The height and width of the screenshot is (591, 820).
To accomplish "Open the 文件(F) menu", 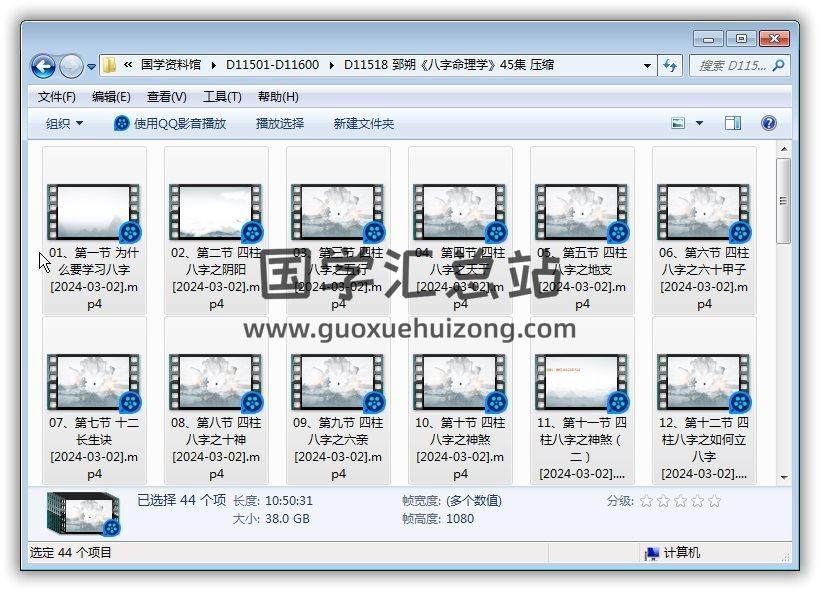I will [56, 97].
